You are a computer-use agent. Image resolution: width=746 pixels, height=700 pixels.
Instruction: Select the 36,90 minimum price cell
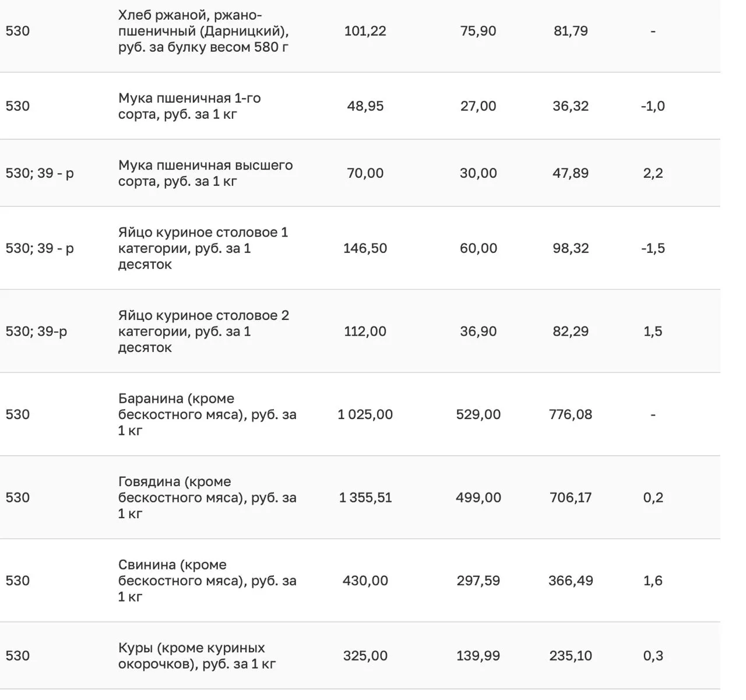coord(478,332)
